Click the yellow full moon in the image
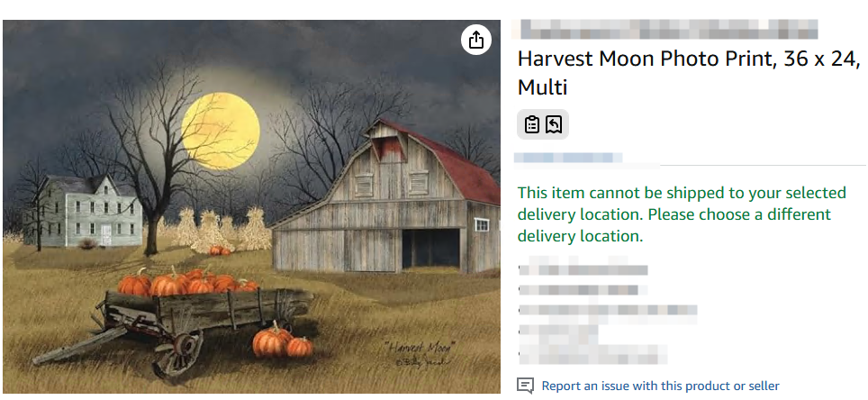 (221, 124)
